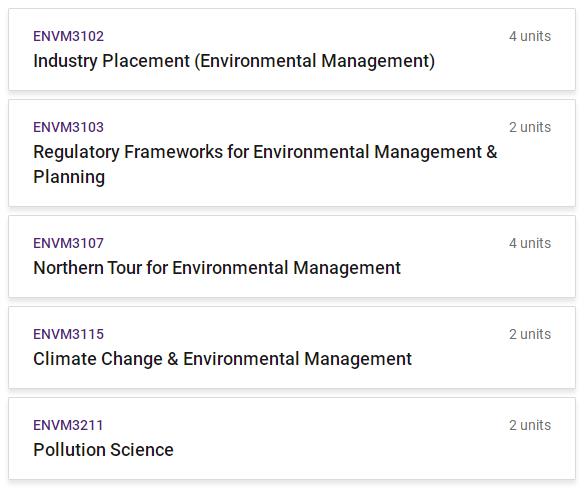Click Regulatory Frameworks for Environmental Management title
This screenshot has width=584, height=489.
coord(265,164)
